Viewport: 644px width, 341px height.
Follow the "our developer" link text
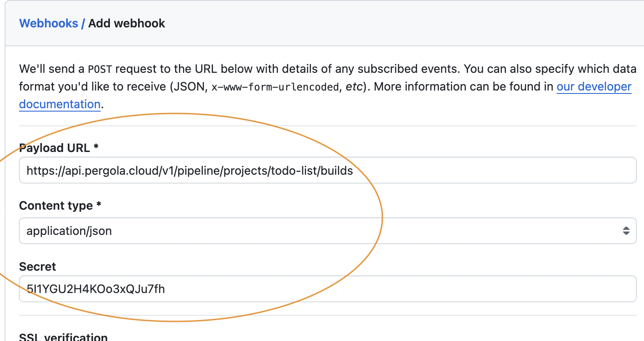point(594,87)
